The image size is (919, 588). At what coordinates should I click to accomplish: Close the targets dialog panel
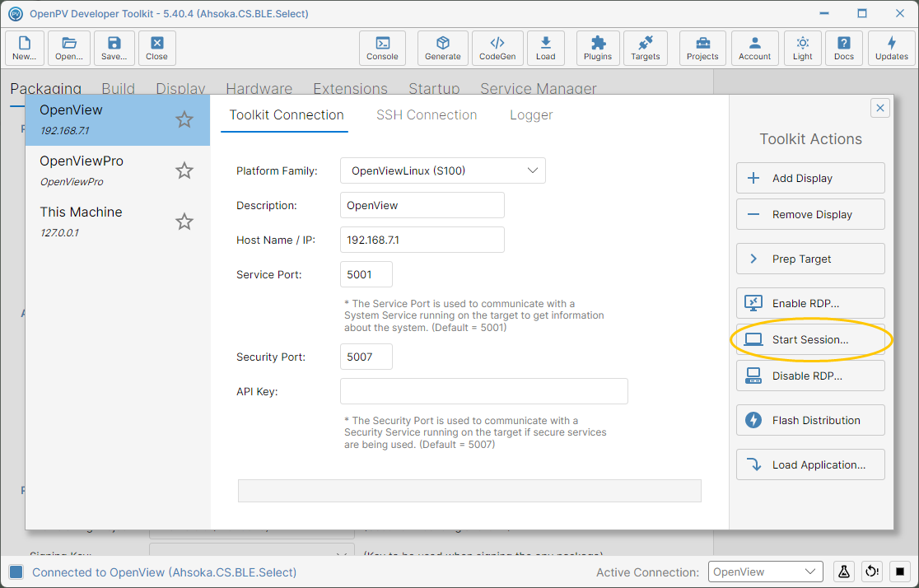(x=879, y=108)
